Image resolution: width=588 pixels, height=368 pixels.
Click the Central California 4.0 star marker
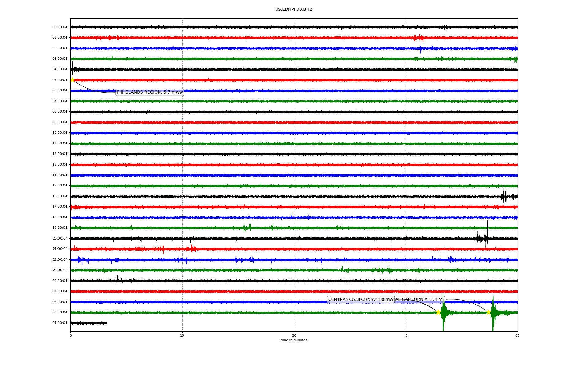[438, 312]
